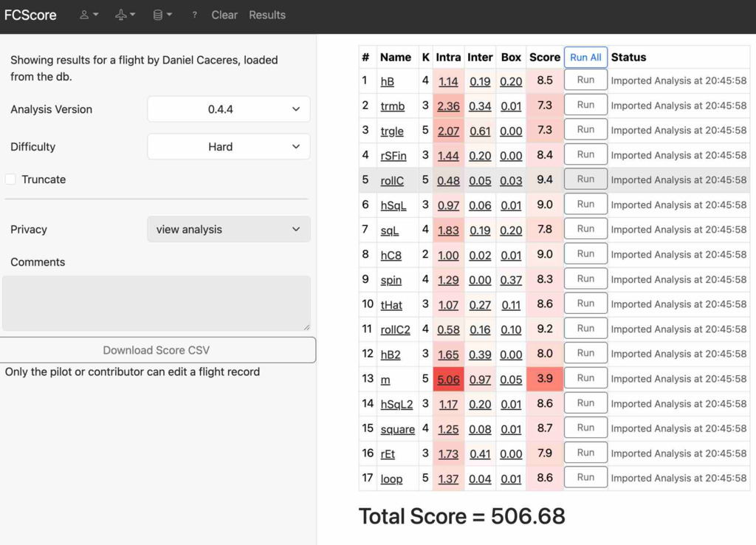This screenshot has width=756, height=545.
Task: Open the database menu icon
Action: [162, 15]
